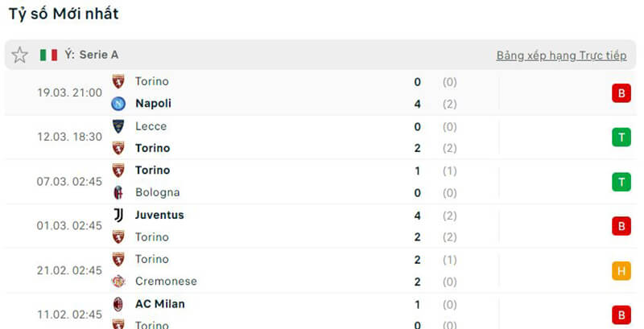Click the red B badge for Juventus match
This screenshot has width=644, height=329.
(621, 227)
